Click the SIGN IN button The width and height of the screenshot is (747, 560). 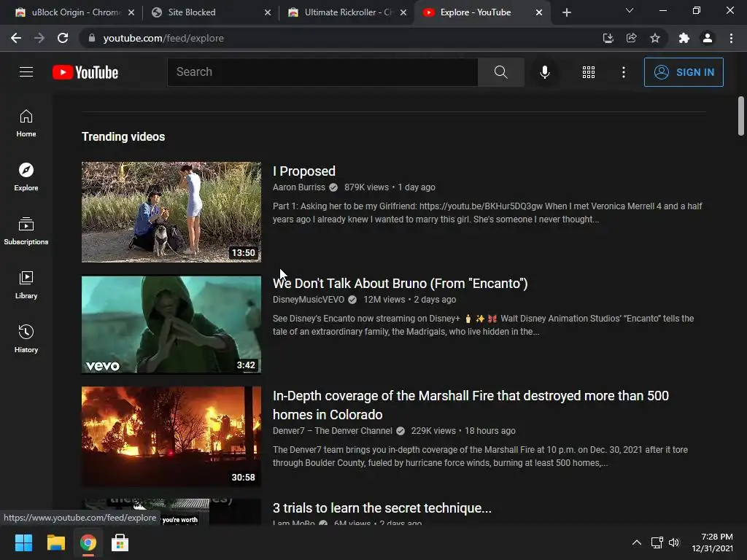click(684, 72)
